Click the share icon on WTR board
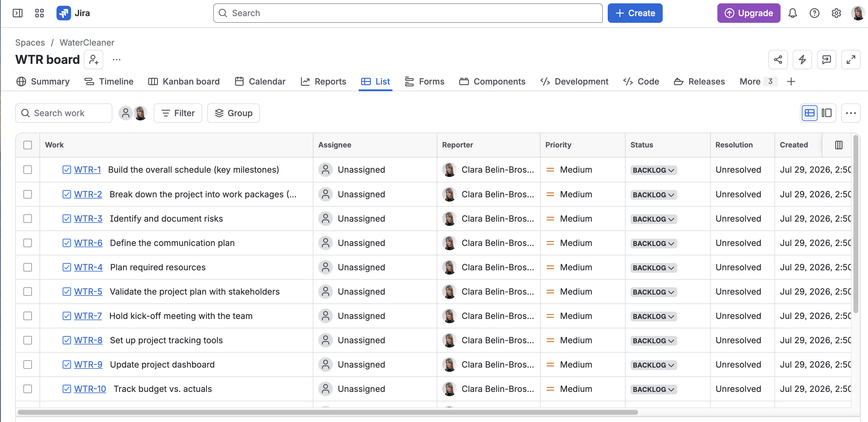 [x=778, y=60]
